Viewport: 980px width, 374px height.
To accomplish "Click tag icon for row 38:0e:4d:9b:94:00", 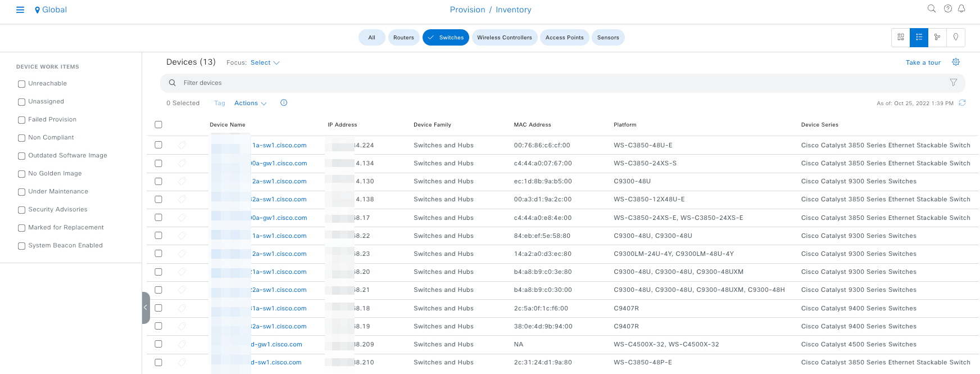I will pyautogui.click(x=182, y=326).
